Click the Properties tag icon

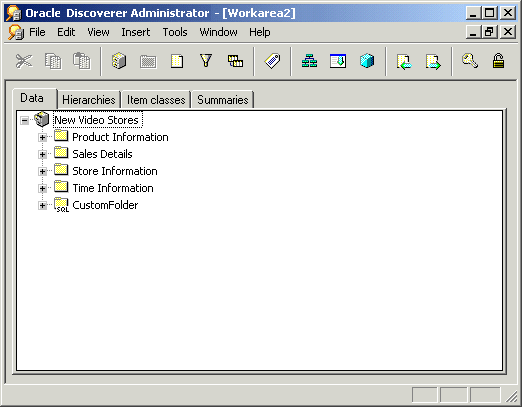tap(272, 61)
